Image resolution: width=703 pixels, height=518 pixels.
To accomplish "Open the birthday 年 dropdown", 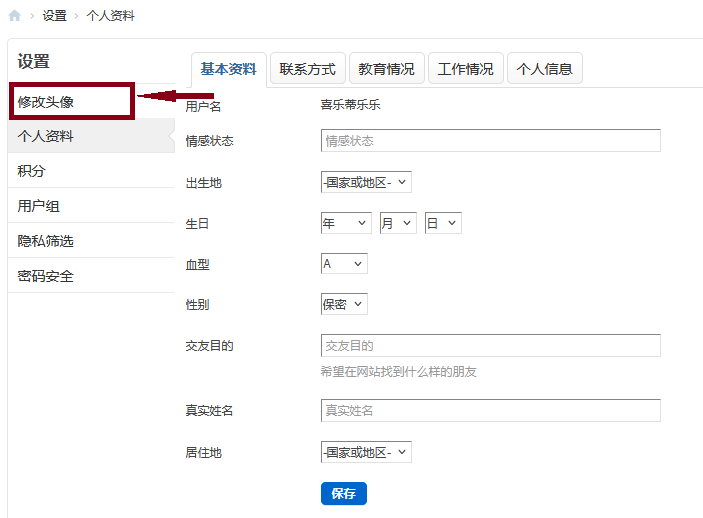I will coord(346,223).
